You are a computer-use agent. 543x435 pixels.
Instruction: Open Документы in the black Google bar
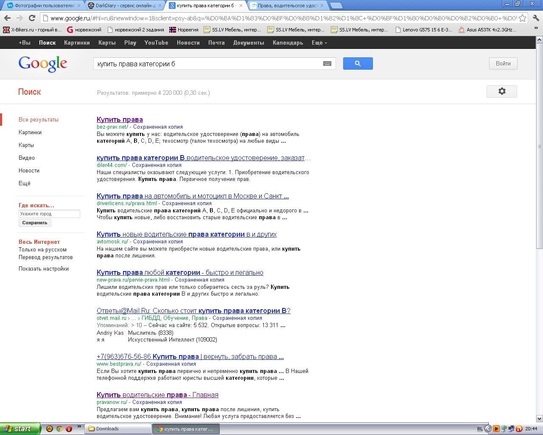pyautogui.click(x=248, y=43)
